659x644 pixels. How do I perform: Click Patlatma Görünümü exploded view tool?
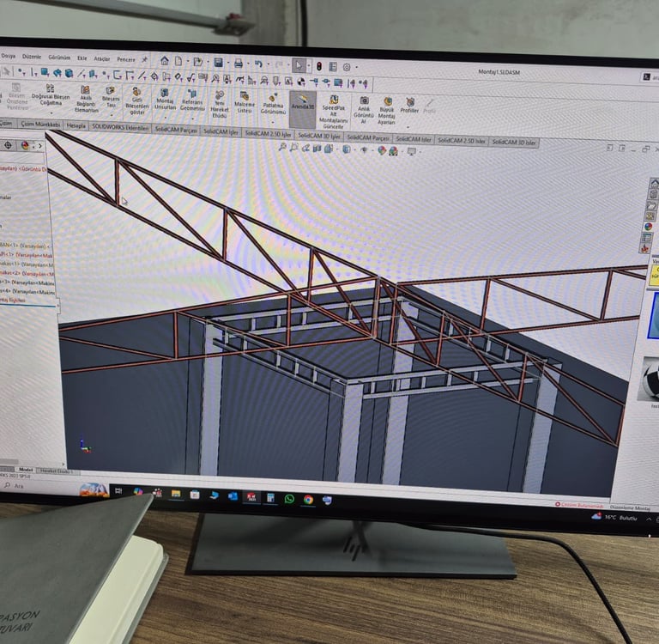273,104
